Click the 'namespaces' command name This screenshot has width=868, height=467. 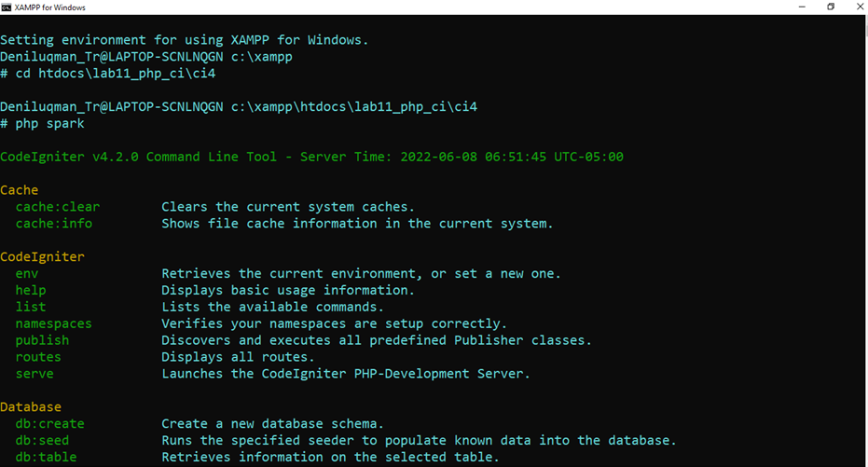pyautogui.click(x=54, y=323)
